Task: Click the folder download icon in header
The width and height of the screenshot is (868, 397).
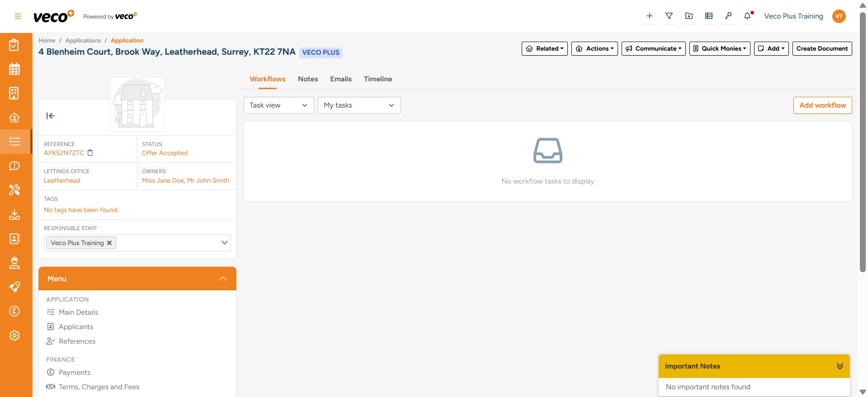Action: [689, 16]
